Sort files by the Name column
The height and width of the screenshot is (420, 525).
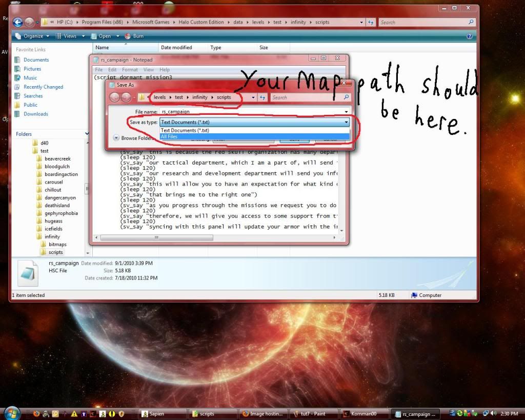click(x=125, y=48)
